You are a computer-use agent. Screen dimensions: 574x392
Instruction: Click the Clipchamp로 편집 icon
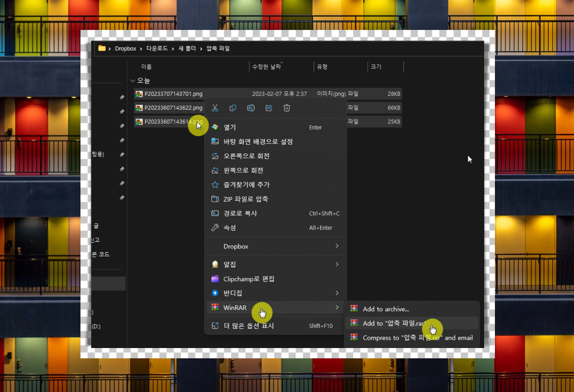(x=215, y=279)
